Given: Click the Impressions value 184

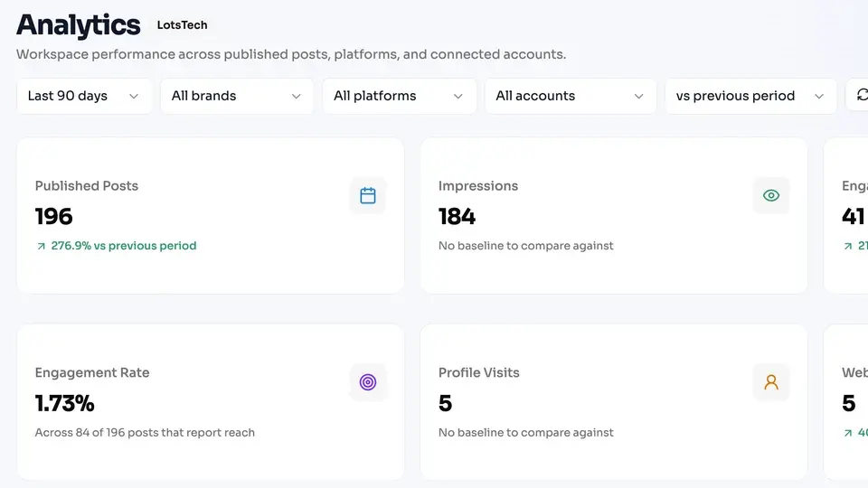Looking at the screenshot, I should coord(457,216).
